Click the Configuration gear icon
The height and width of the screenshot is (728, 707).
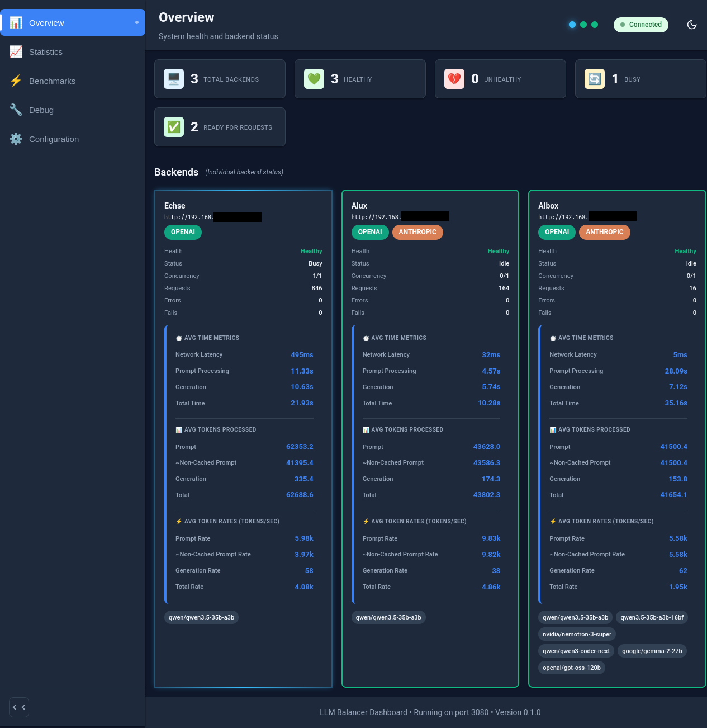point(16,139)
